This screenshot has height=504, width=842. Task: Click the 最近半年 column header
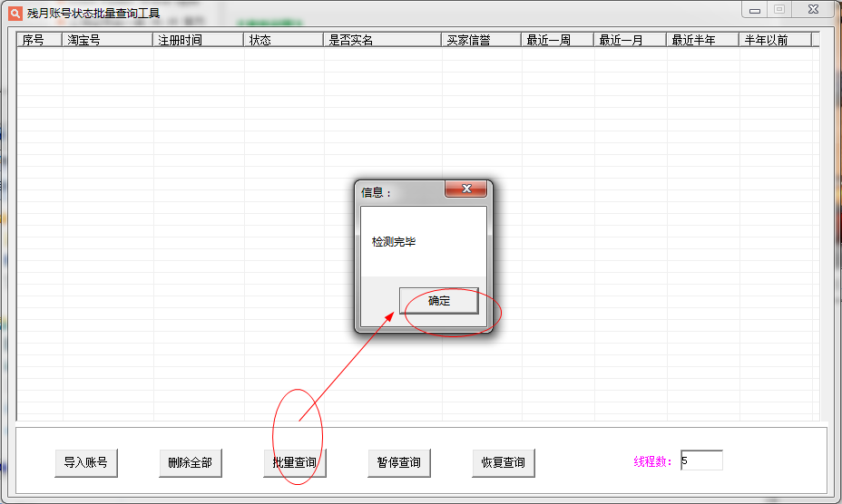(702, 40)
